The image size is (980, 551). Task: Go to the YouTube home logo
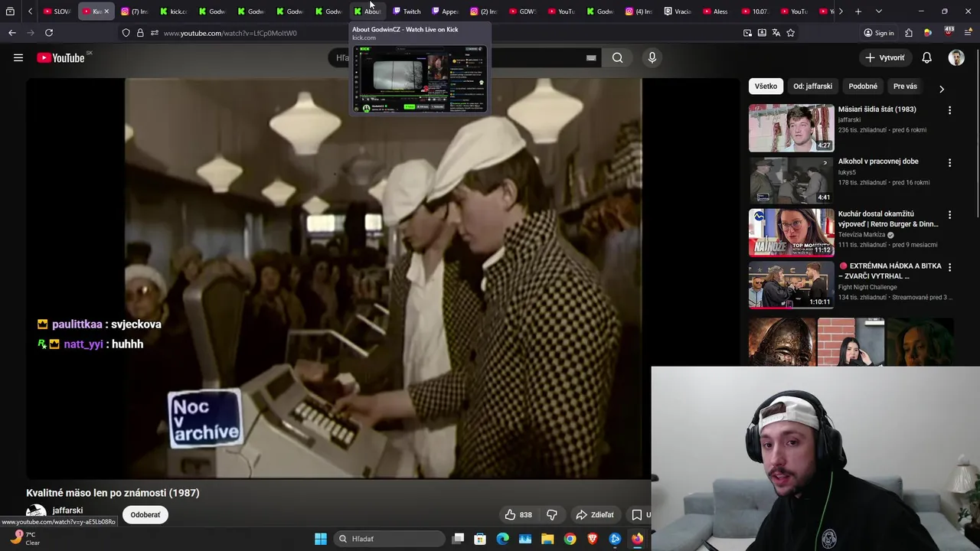pos(60,57)
